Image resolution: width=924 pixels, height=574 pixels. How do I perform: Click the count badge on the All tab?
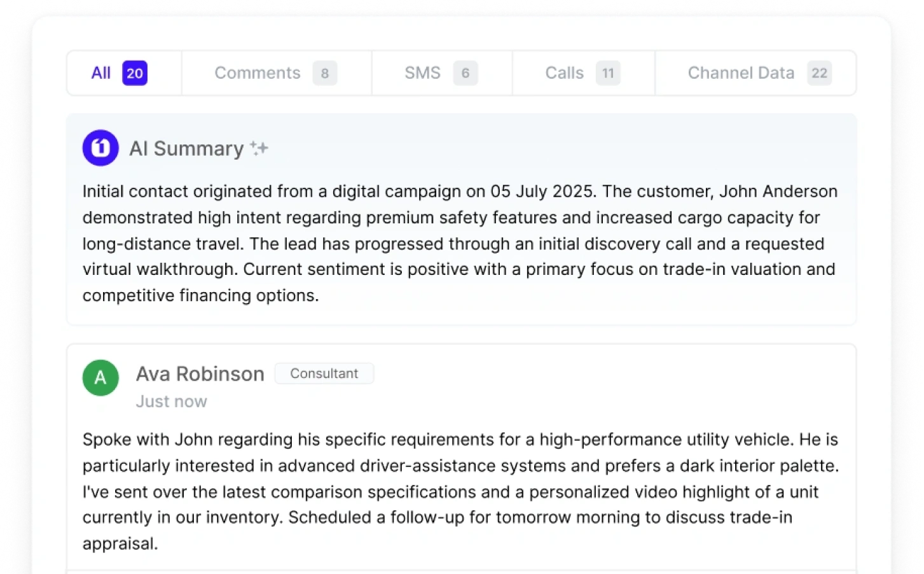tap(134, 73)
